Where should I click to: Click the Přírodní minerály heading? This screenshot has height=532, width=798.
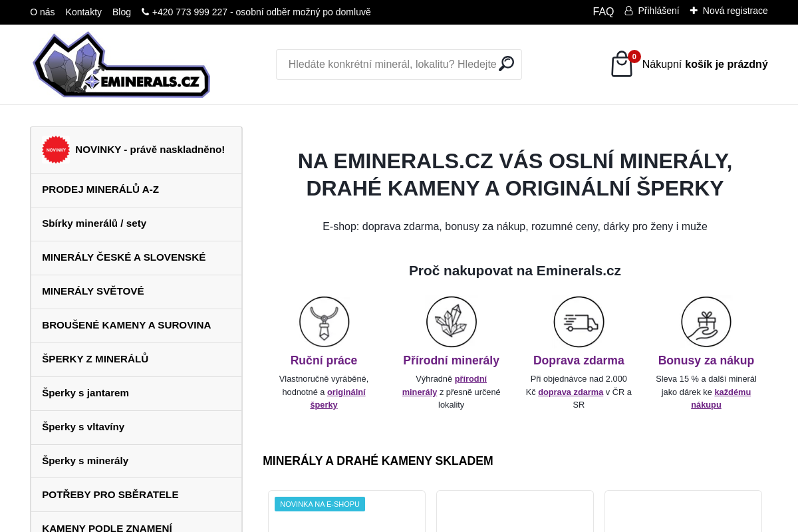[x=452, y=360]
